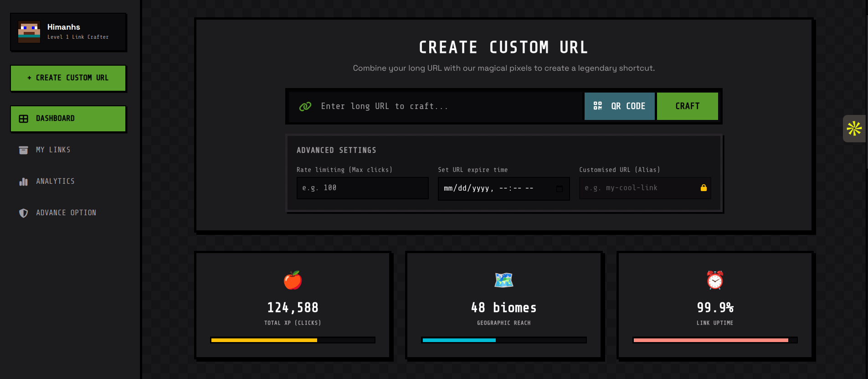Viewport: 868px width, 379px height.
Task: Click the Analytics bar chart icon
Action: click(24, 182)
